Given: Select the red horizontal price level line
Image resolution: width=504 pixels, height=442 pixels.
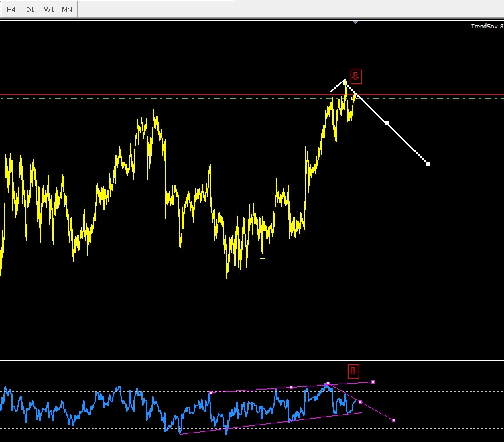Looking at the screenshot, I should (x=252, y=95).
